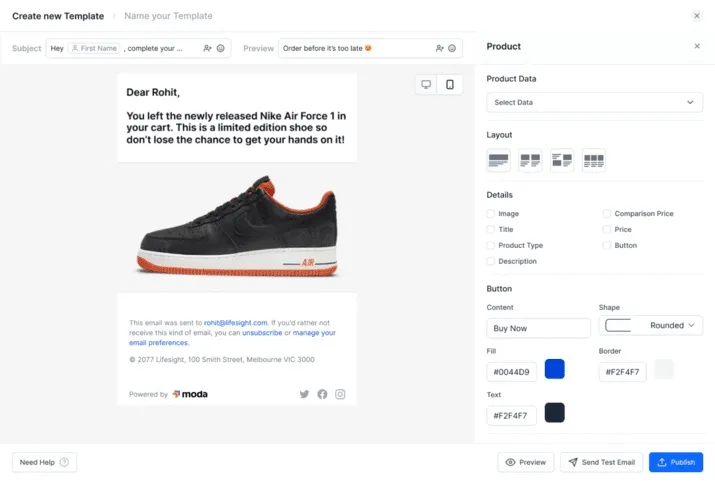This screenshot has width=715, height=481.
Task: Edit the Fill hex value #0044D9
Action: [512, 372]
